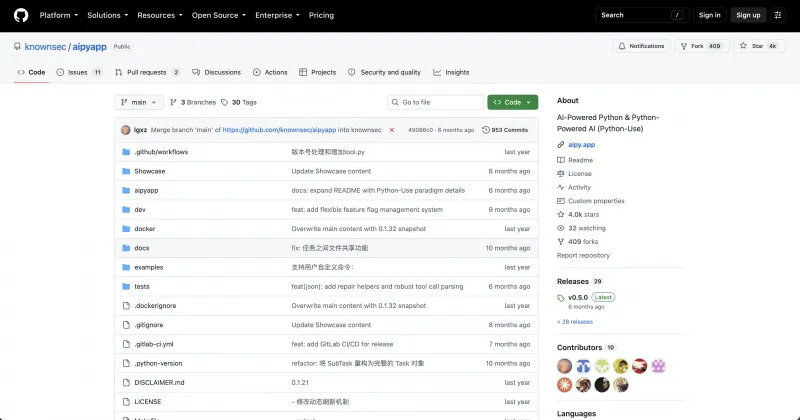Click the Go to file field
The height and width of the screenshot is (420, 800).
coord(435,102)
